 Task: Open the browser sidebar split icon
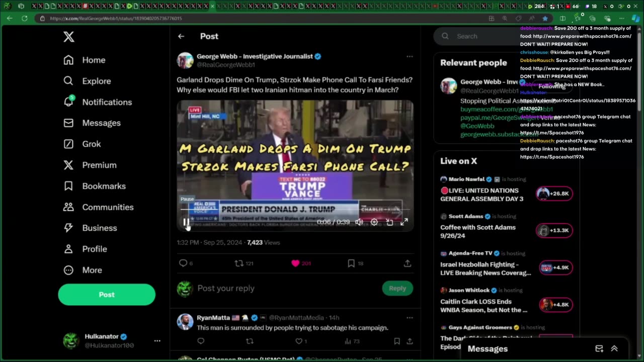[562, 18]
